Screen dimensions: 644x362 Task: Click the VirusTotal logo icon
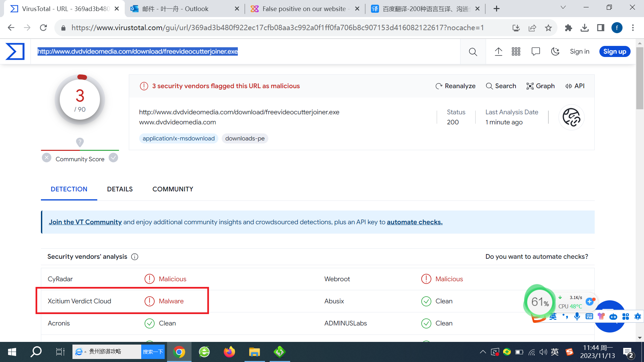point(15,51)
